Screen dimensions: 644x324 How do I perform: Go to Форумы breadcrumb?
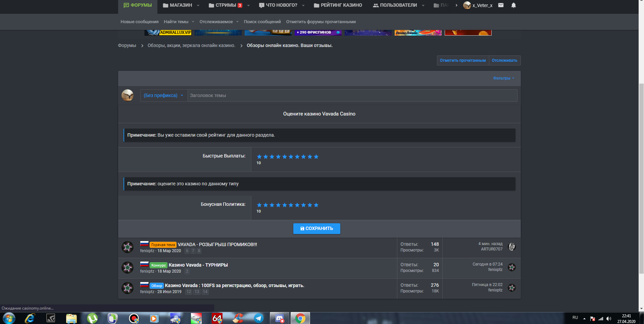[x=127, y=45]
